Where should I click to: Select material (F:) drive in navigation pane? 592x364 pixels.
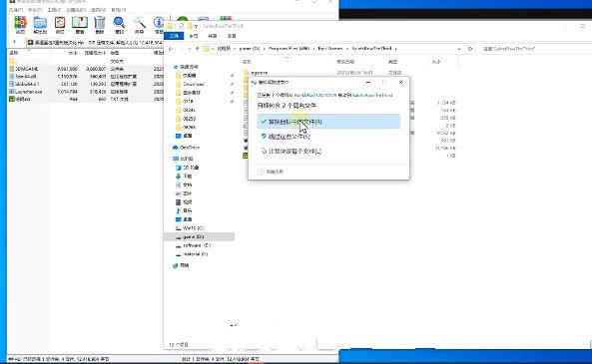pos(192,254)
